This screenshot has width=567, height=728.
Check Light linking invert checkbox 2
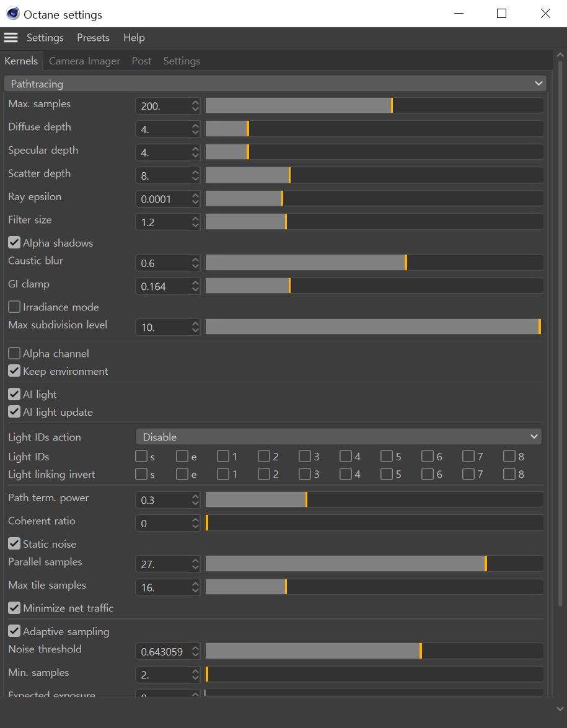point(264,474)
